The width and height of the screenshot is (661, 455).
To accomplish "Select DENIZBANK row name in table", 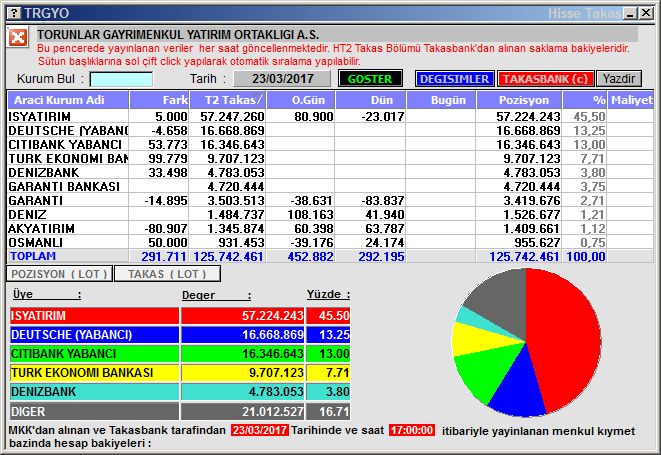I will 43,172.
